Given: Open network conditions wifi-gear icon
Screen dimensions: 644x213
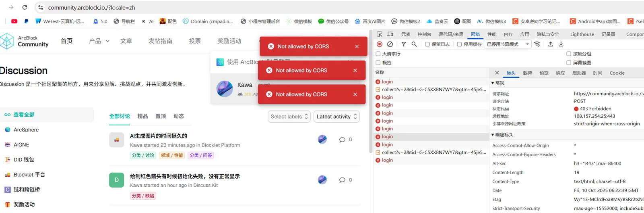Looking at the screenshot, I should [537, 44].
